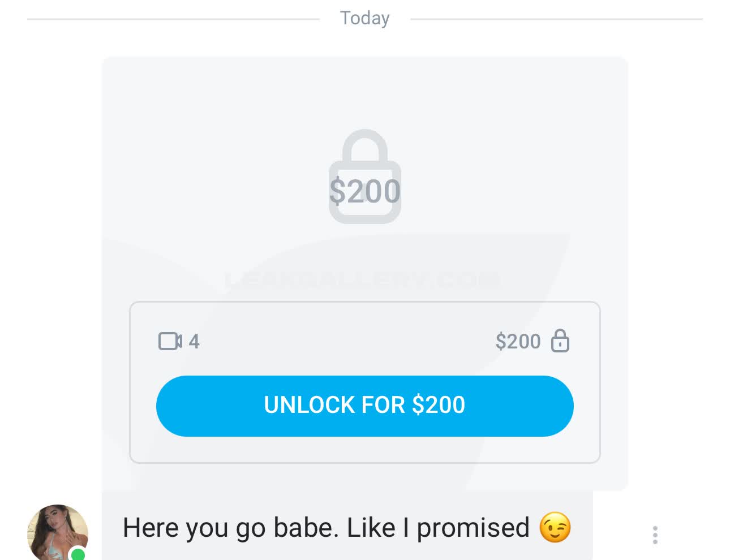730x560 pixels.
Task: Click the large padlock icon on locked media
Action: (365, 176)
